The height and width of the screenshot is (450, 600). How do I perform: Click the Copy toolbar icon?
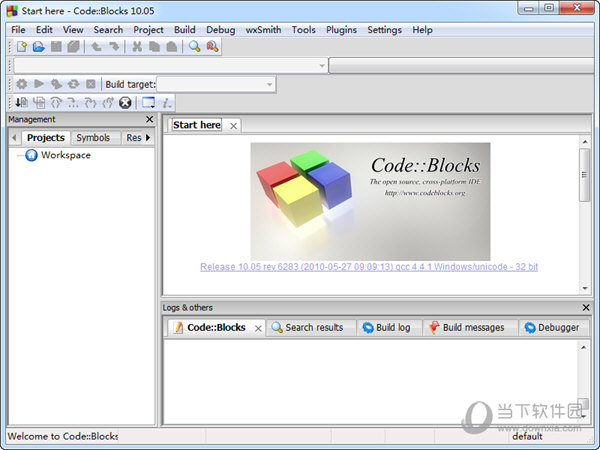point(154,47)
